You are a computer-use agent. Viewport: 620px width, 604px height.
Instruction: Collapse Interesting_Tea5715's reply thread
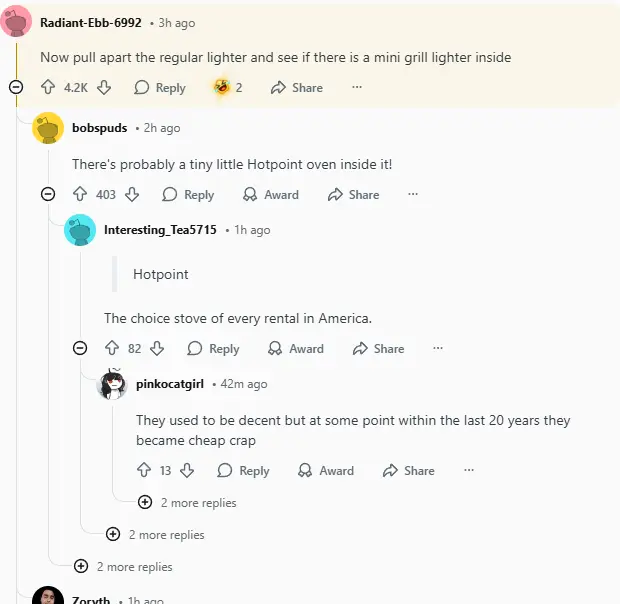click(x=80, y=348)
